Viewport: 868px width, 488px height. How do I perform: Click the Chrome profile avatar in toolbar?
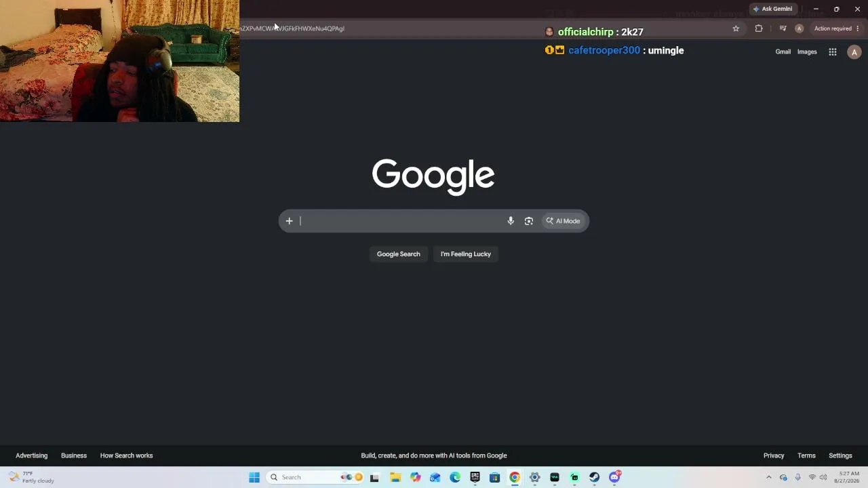coord(799,28)
